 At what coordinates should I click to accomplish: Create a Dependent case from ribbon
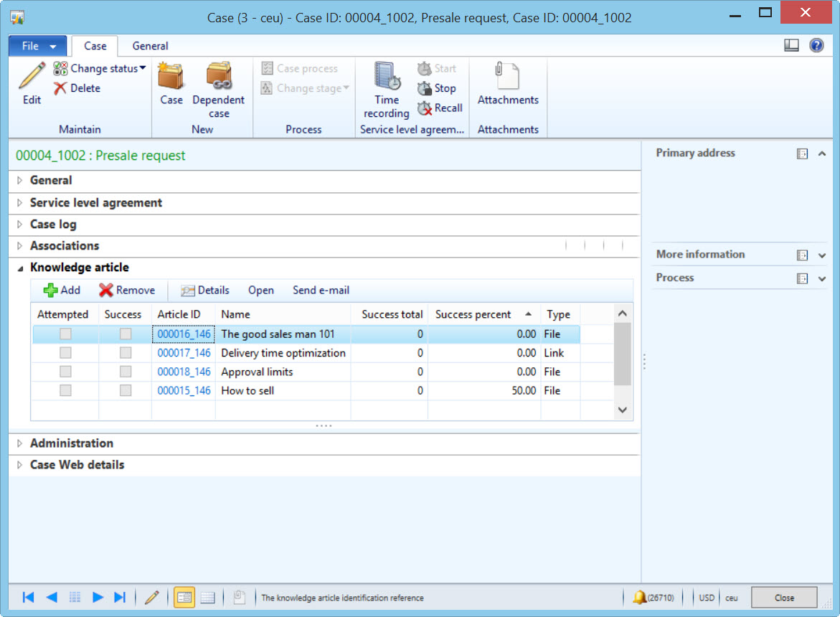tap(218, 75)
